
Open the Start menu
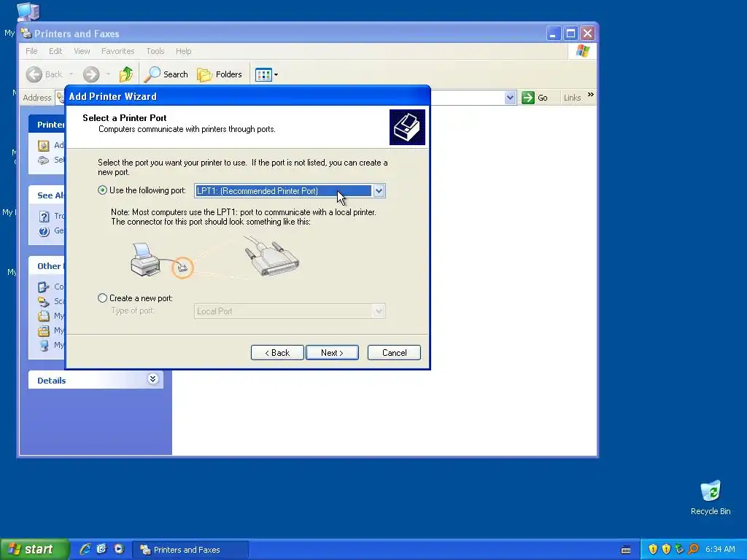(x=34, y=550)
